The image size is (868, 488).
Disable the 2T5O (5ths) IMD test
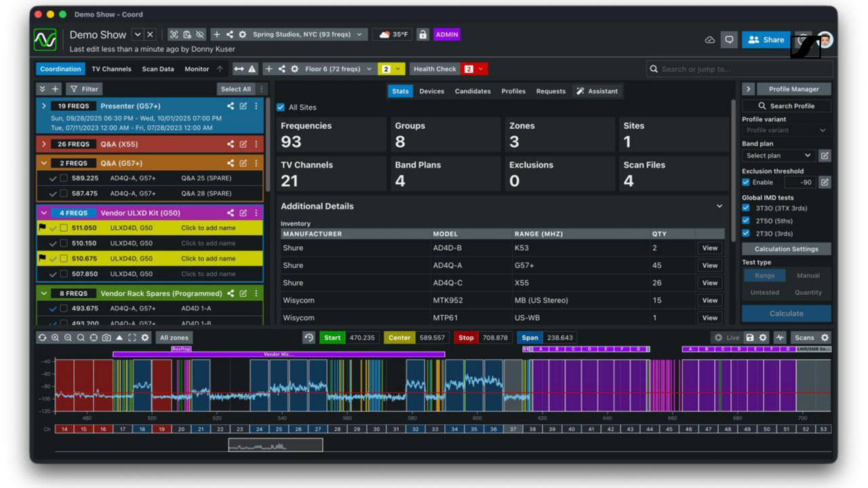click(x=746, y=221)
